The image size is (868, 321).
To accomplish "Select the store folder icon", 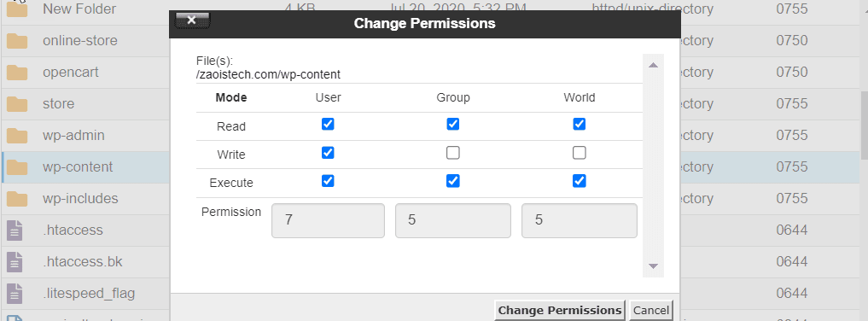I will pos(17,103).
